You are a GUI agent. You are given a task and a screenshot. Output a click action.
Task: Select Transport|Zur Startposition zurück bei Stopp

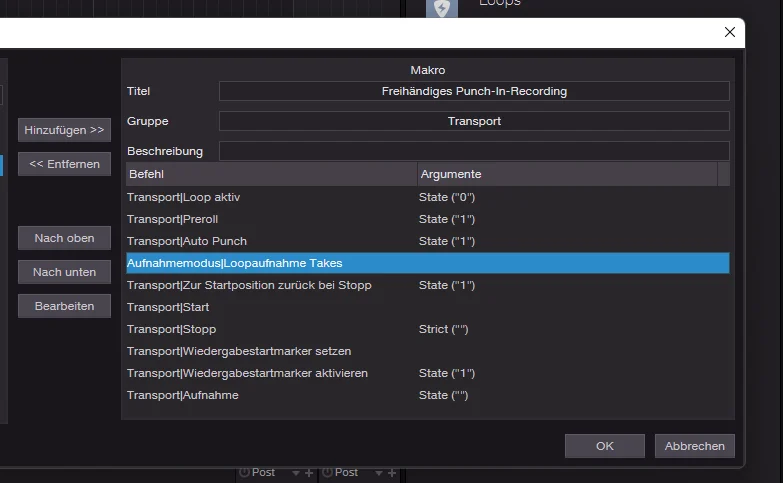click(x=427, y=285)
